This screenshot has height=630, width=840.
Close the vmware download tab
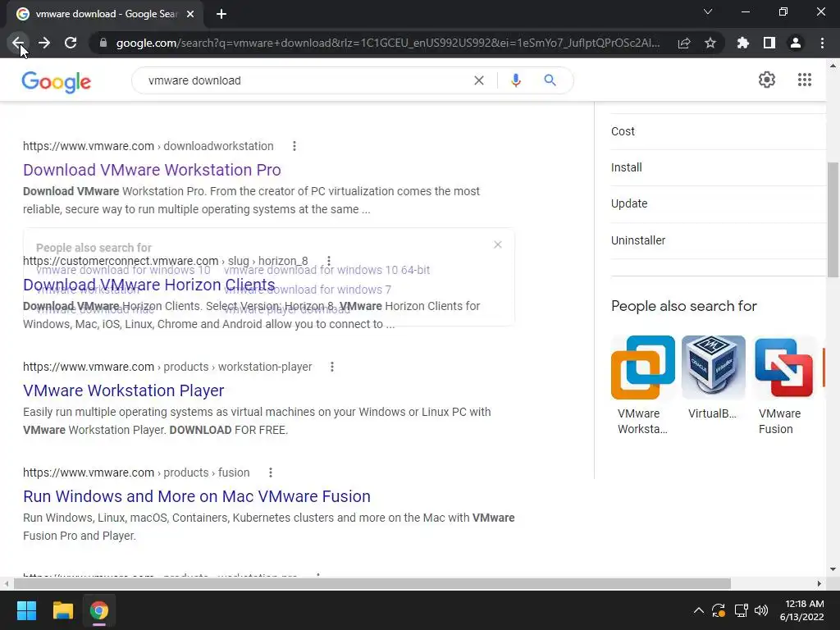click(x=190, y=14)
